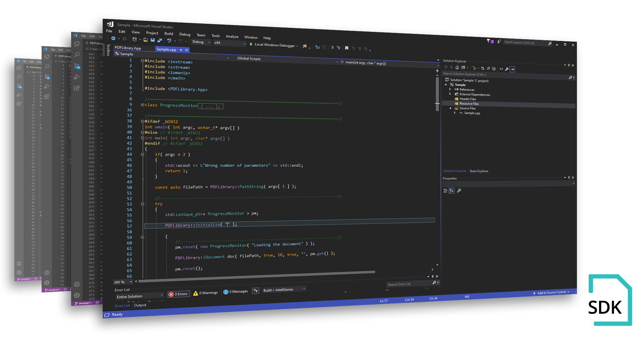Switch to Team Explorer tab

479,171
